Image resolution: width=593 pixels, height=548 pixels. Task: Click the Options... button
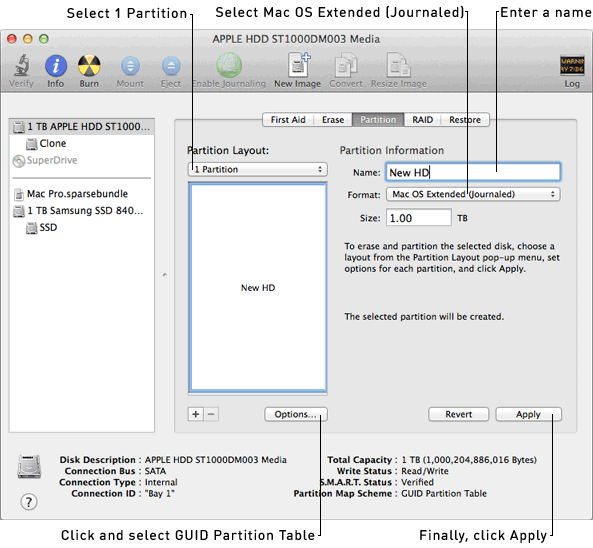pos(296,414)
